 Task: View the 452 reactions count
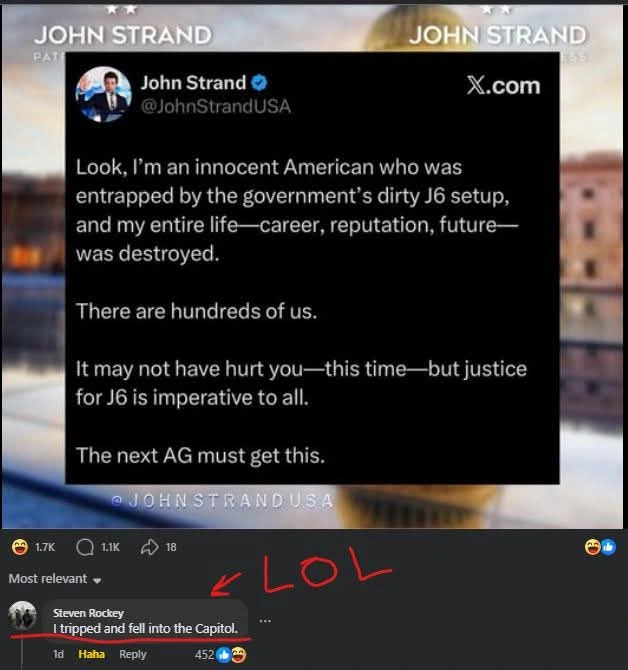coord(204,655)
